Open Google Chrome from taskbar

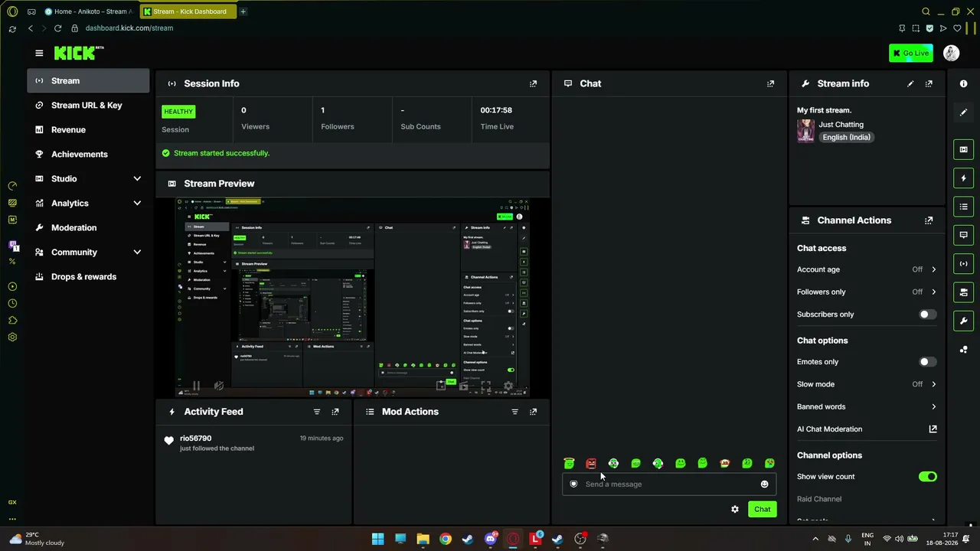point(446,539)
